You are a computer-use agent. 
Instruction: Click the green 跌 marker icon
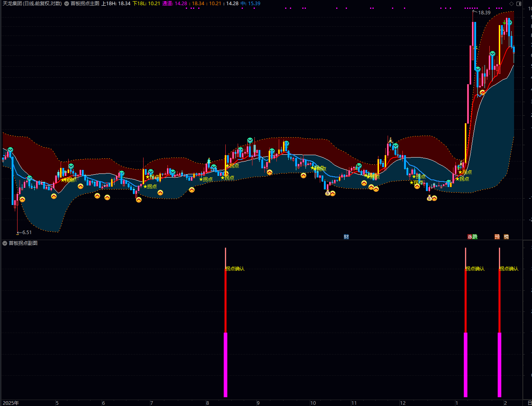pyautogui.click(x=475, y=237)
